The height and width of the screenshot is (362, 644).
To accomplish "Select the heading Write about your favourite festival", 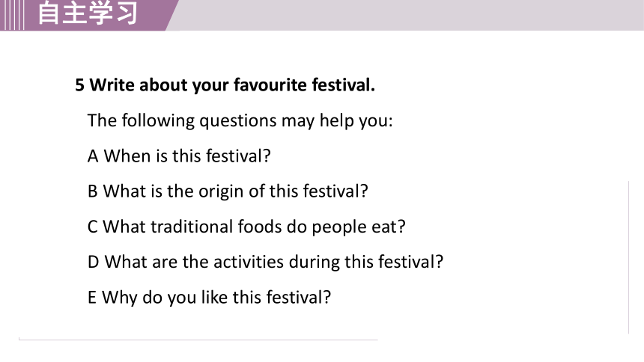I will tap(232, 85).
